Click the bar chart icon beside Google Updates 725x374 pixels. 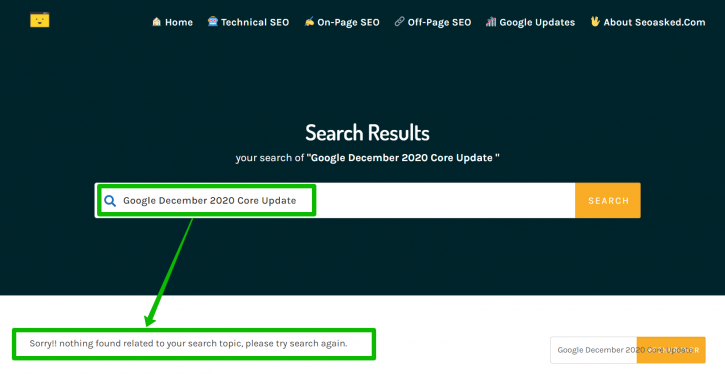[491, 21]
